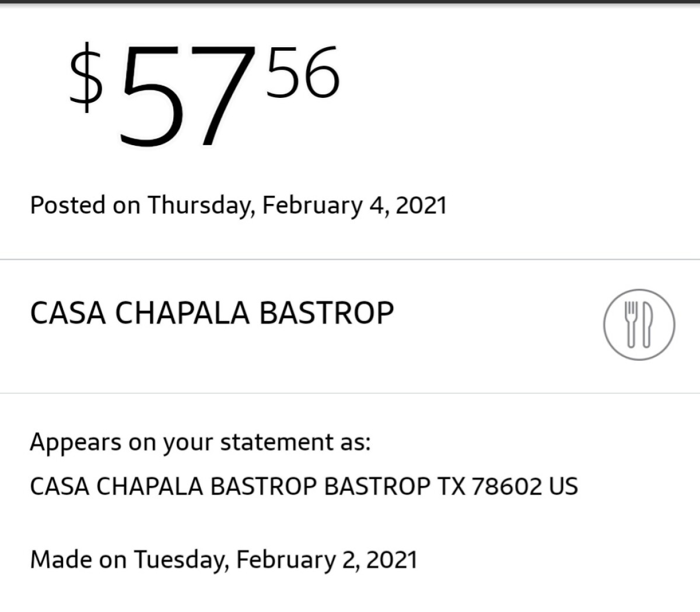Select the 56 cents superscript
Screen dimensions: 700x612
303,73
